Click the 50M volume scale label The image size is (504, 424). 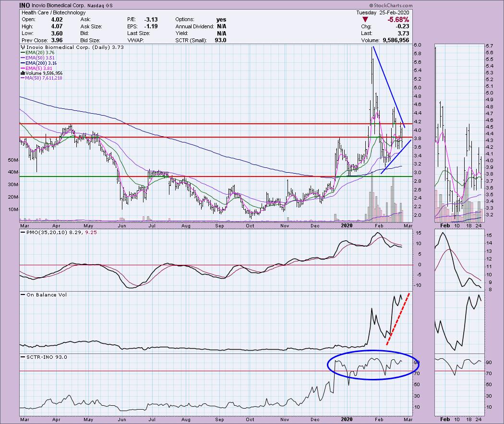13,160
